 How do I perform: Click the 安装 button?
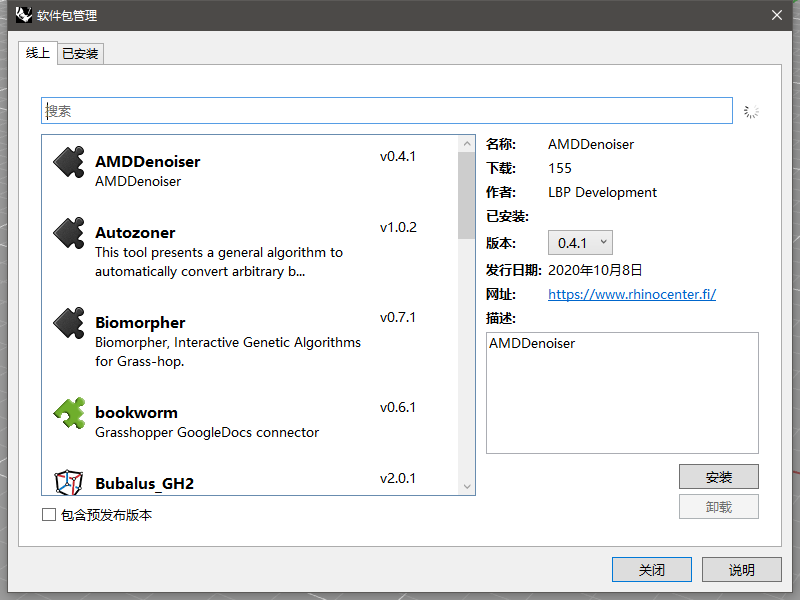tap(718, 477)
